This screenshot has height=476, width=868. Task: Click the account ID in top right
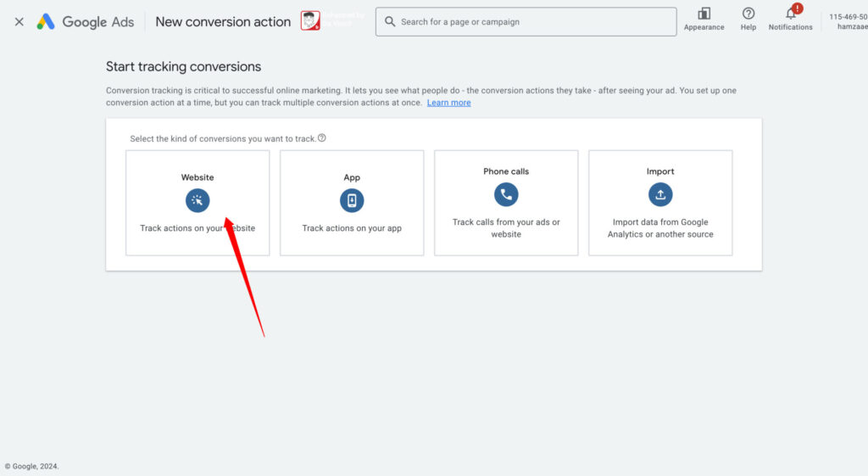click(x=848, y=16)
